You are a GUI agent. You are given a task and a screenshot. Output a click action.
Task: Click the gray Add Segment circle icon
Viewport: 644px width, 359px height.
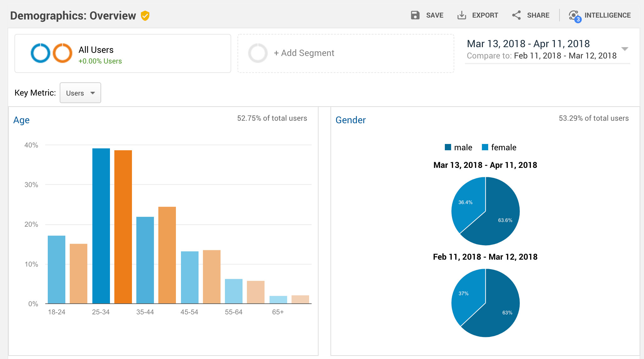258,53
